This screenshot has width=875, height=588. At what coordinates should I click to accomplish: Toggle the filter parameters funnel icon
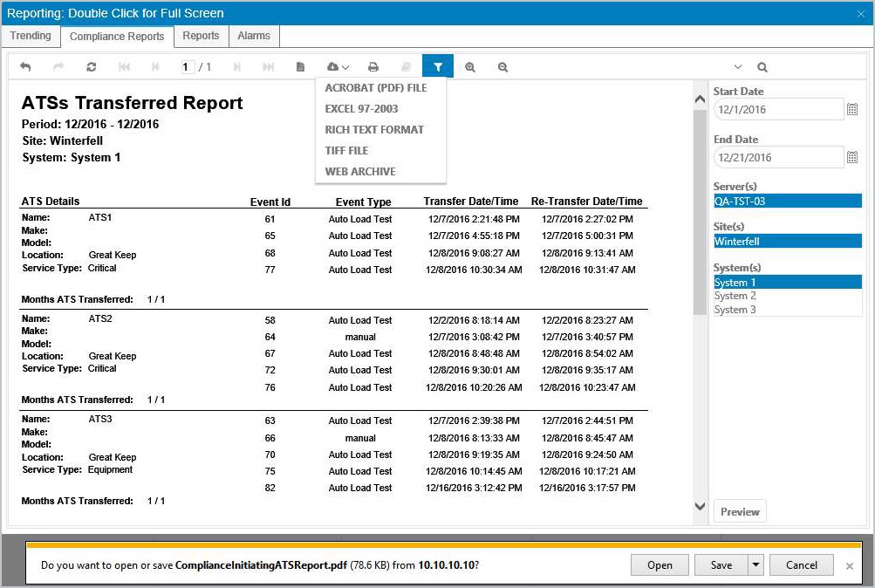(x=438, y=66)
